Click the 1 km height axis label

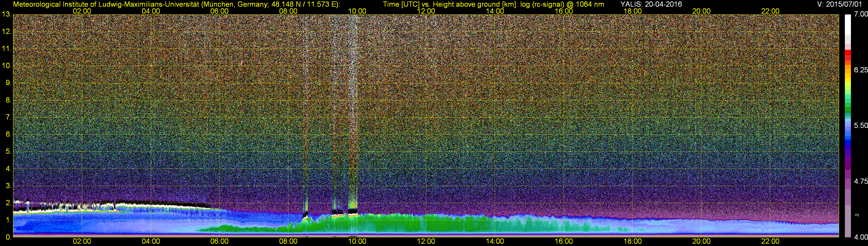pyautogui.click(x=8, y=220)
